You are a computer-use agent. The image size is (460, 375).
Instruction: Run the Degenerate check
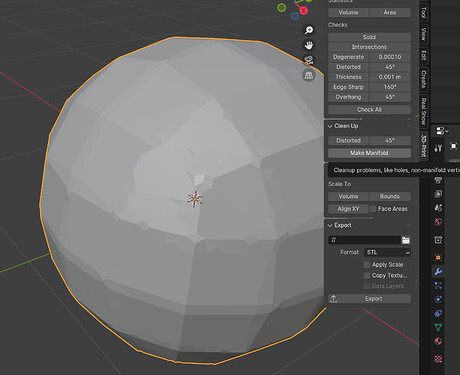tap(349, 57)
